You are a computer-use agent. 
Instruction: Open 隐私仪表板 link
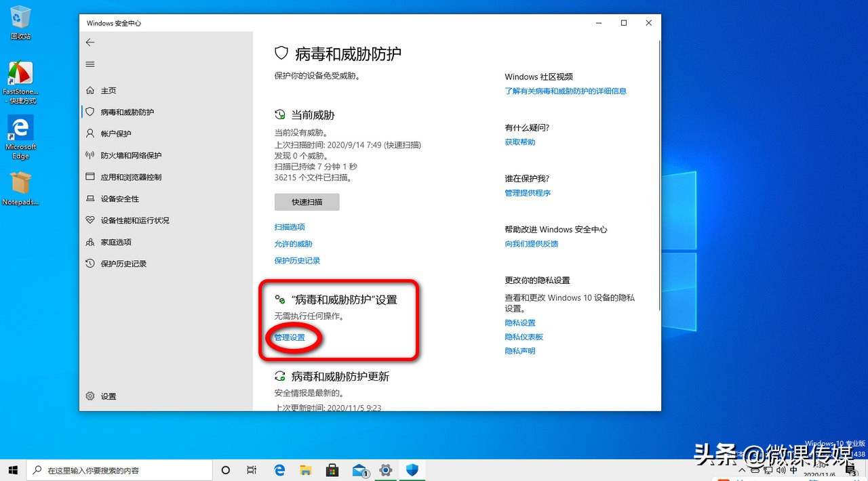pos(526,337)
